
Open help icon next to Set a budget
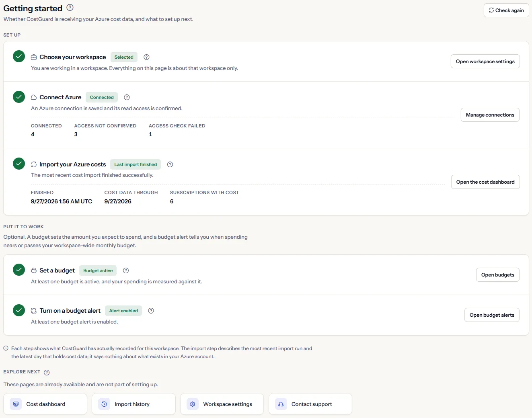[126, 270]
